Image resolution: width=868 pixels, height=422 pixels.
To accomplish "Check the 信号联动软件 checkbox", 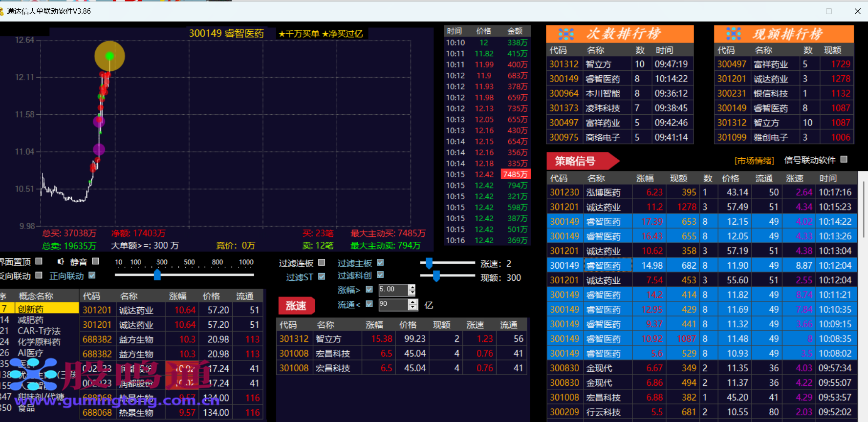I will (x=844, y=159).
